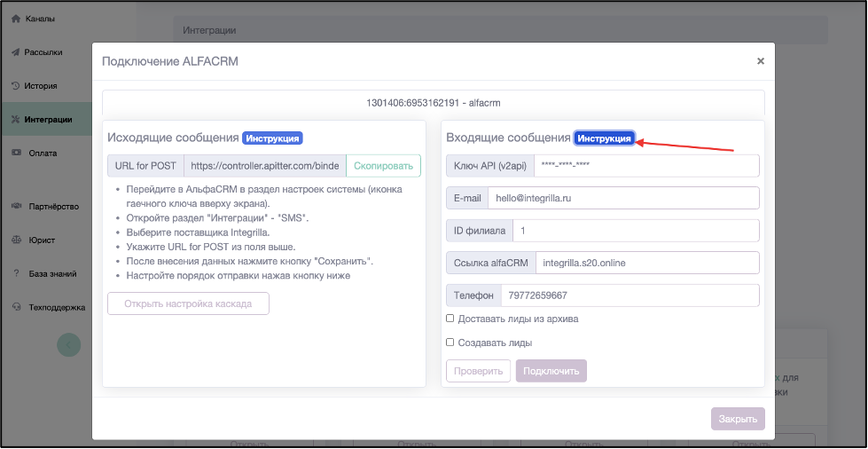Click the headset icon beside Техподдержка
Image resolution: width=868 pixels, height=449 pixels.
coord(17,307)
